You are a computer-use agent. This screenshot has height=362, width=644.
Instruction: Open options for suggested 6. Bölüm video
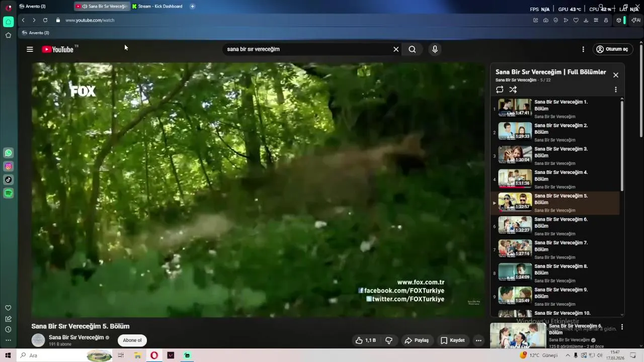coord(622,327)
